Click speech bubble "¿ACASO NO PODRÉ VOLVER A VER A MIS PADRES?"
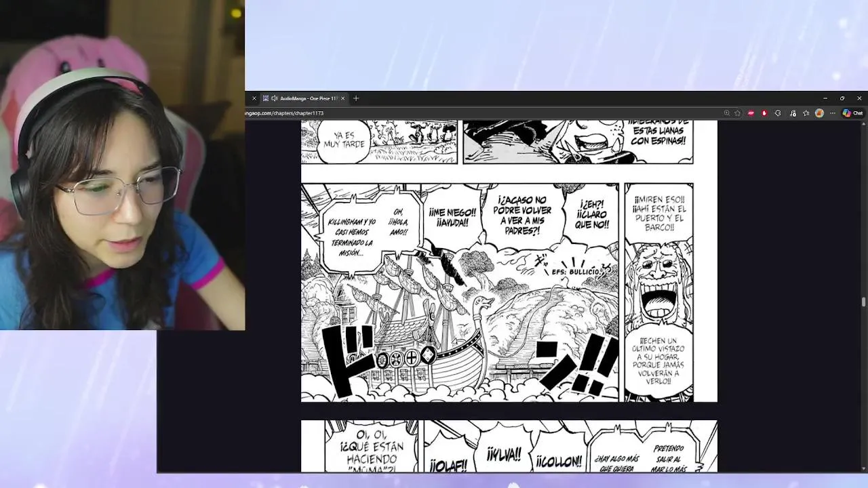The image size is (868, 488). pyautogui.click(x=521, y=216)
